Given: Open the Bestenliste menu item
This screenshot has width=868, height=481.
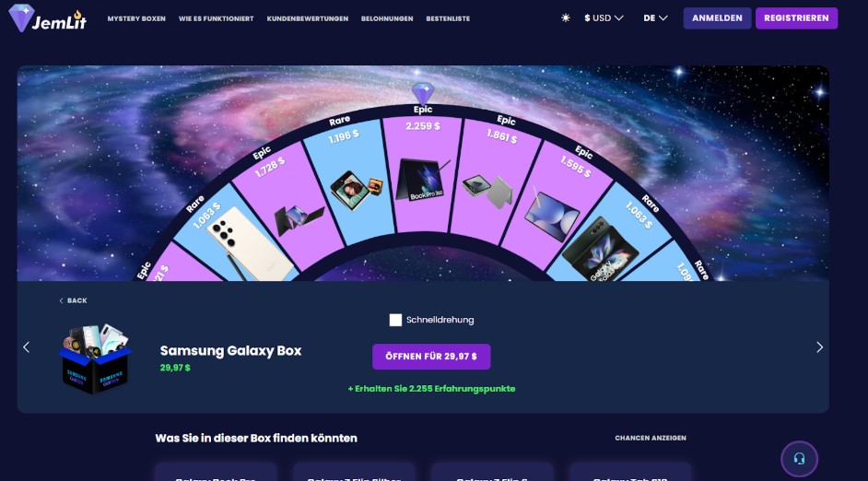Looking at the screenshot, I should (448, 18).
